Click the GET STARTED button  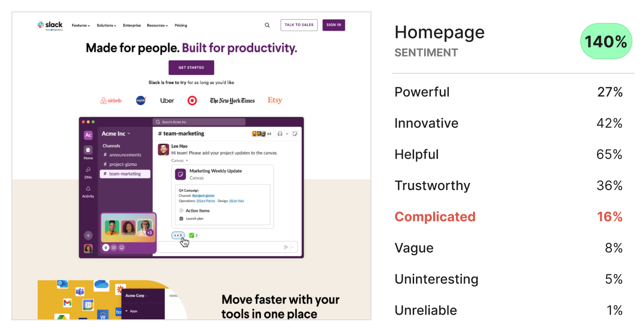(191, 67)
